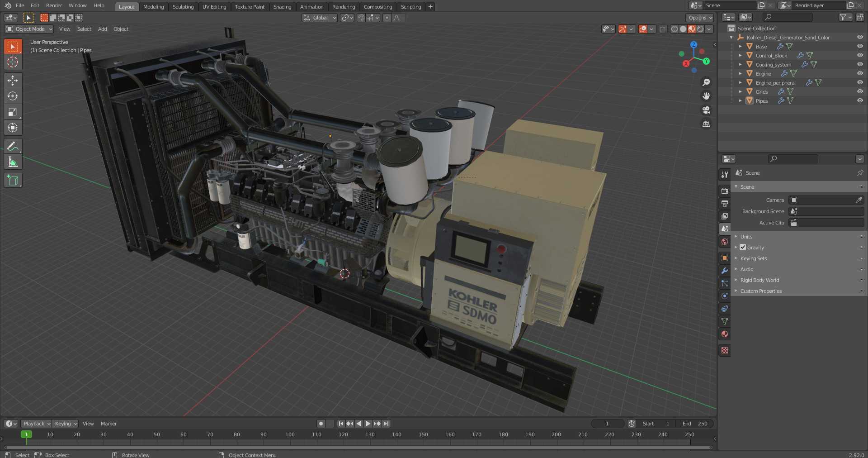Open the Texture properties tab
The image size is (868, 458).
click(x=725, y=350)
